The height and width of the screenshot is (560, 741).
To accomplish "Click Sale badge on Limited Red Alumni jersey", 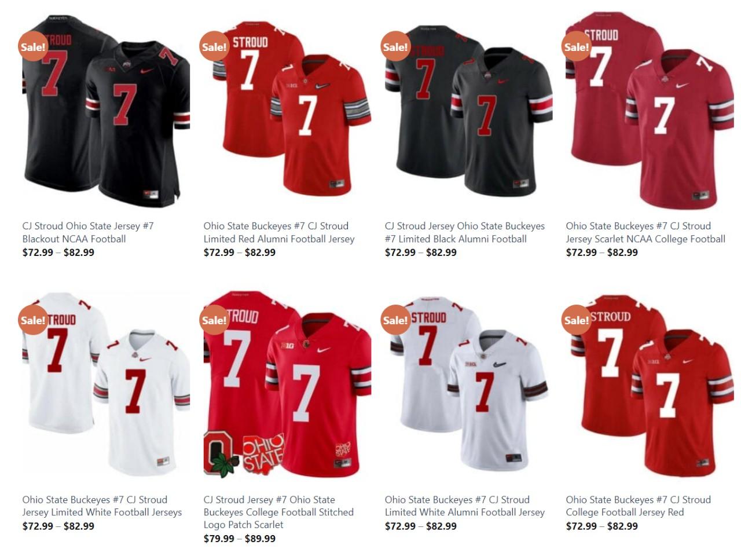I will [214, 46].
